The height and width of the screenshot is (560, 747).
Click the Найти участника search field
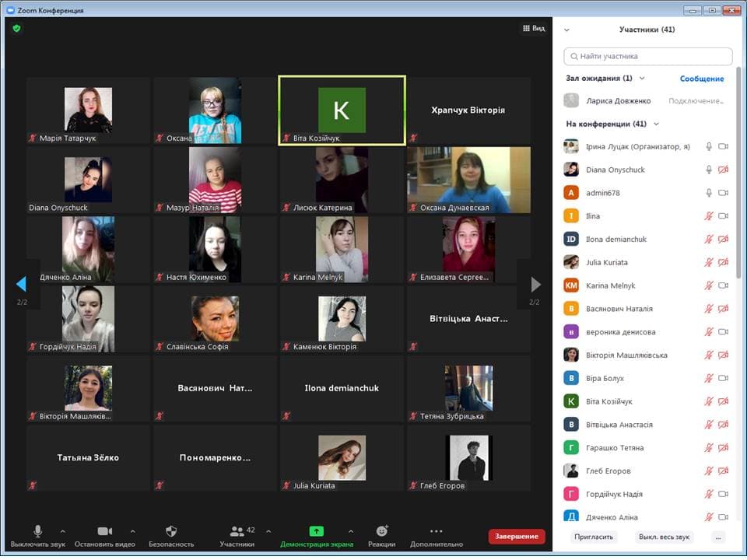pos(647,56)
